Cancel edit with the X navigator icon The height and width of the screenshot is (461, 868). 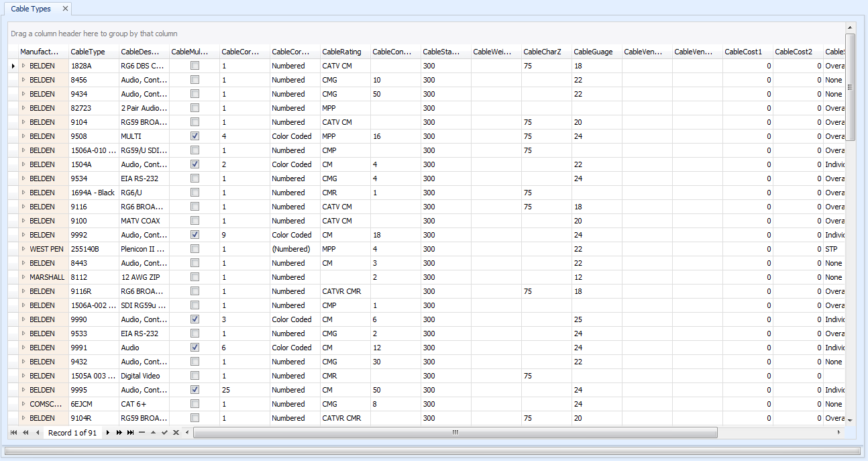(176, 433)
